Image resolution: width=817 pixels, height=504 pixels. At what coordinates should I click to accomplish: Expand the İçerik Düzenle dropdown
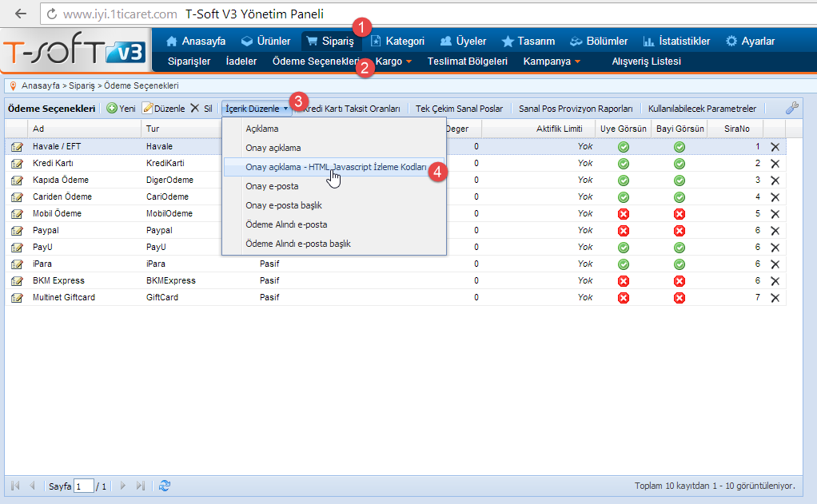click(x=257, y=109)
